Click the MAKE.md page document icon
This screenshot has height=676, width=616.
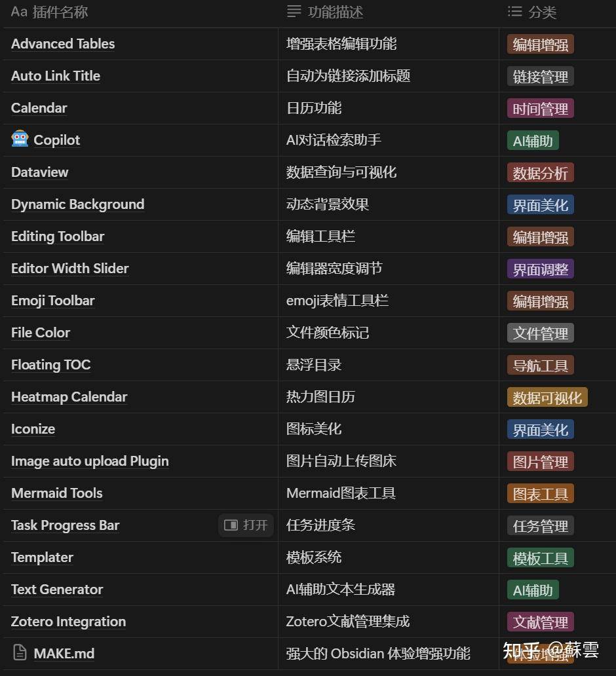pos(20,652)
